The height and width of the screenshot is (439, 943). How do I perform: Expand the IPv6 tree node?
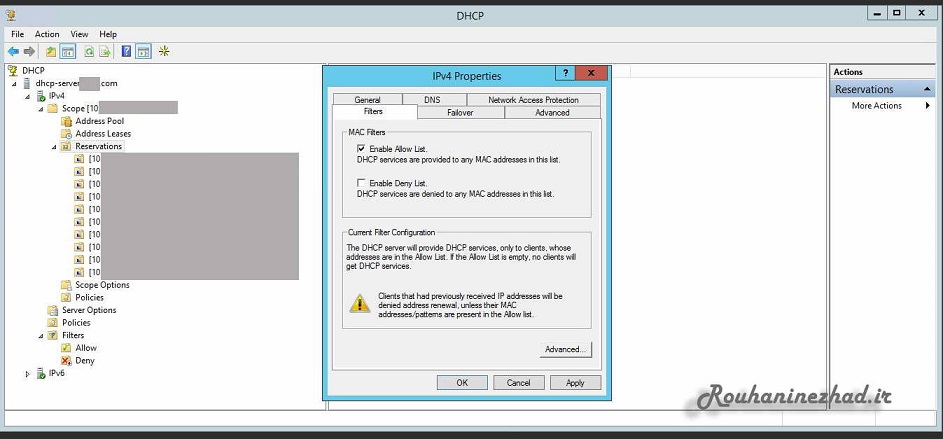(x=28, y=373)
